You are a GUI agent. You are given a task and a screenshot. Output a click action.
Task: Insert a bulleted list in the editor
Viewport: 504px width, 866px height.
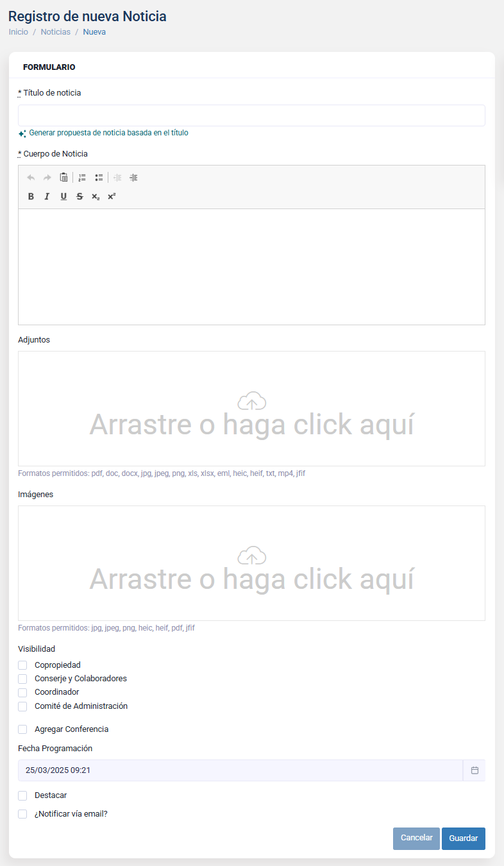pos(99,178)
